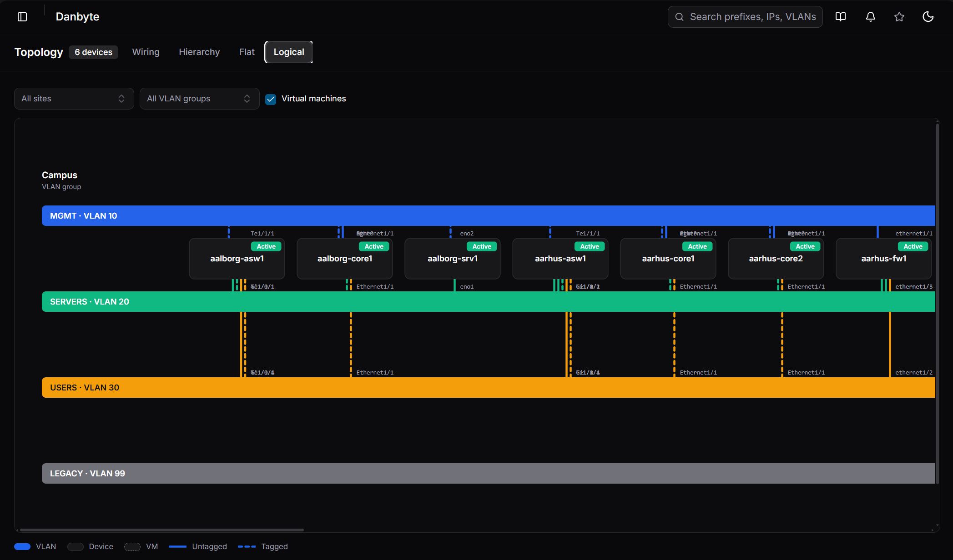Click the Untagged legend line
Image resolution: width=953 pixels, height=560 pixels.
tap(177, 547)
